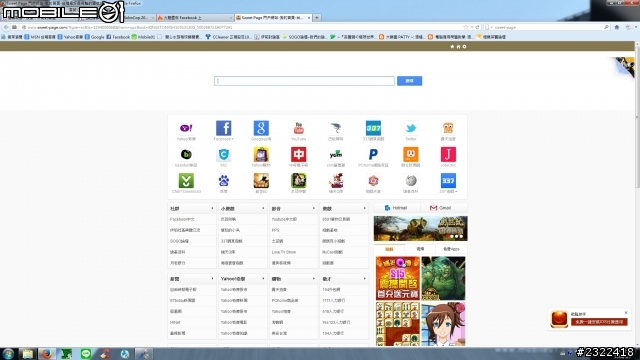640x360 pixels.
Task: Open the beanfun shortcut icon
Action: tap(186, 154)
